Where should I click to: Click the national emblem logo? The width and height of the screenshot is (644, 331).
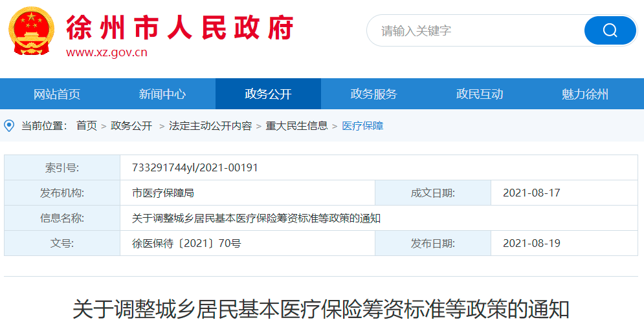point(31,30)
